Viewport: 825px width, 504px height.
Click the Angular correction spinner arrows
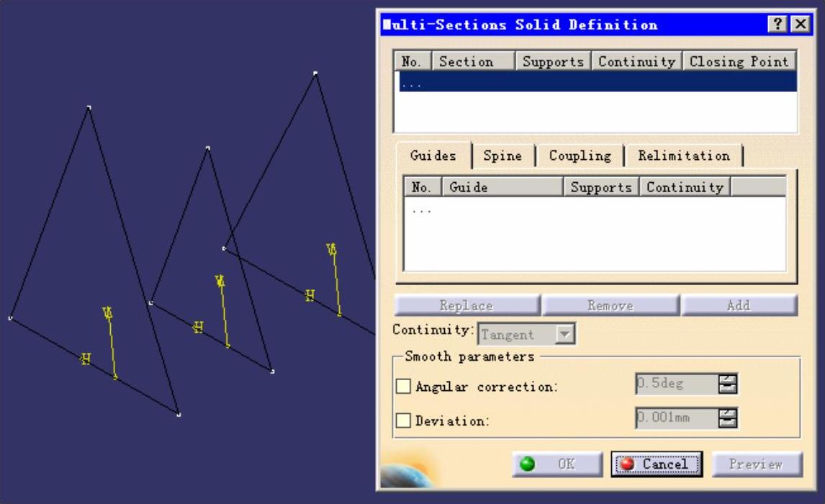pyautogui.click(x=728, y=384)
